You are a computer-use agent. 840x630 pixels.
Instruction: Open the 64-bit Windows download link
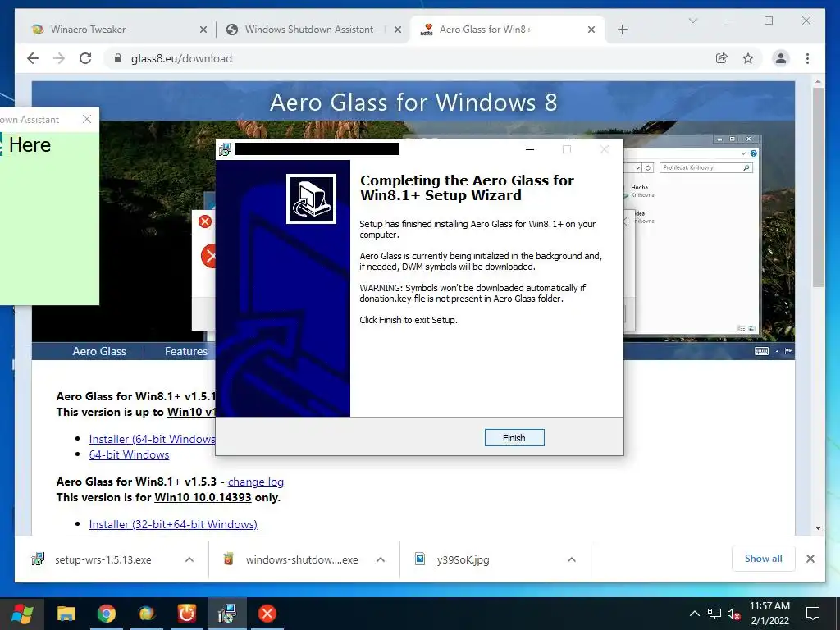tap(129, 454)
